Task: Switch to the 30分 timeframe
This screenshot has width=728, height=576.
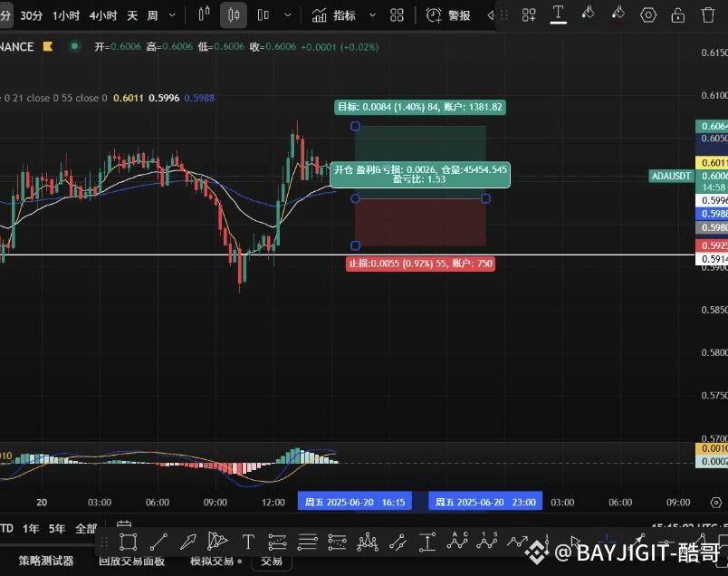Action: (32, 15)
